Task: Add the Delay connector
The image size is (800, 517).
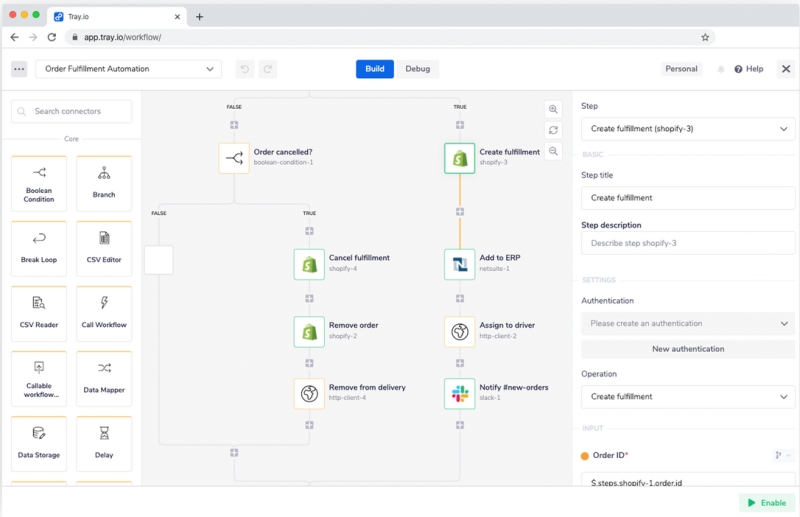Action: [104, 444]
